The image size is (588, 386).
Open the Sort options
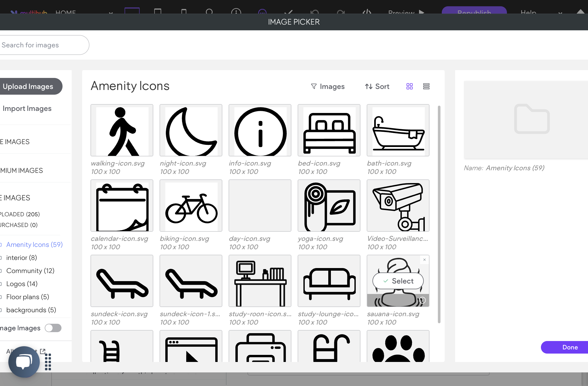point(377,87)
